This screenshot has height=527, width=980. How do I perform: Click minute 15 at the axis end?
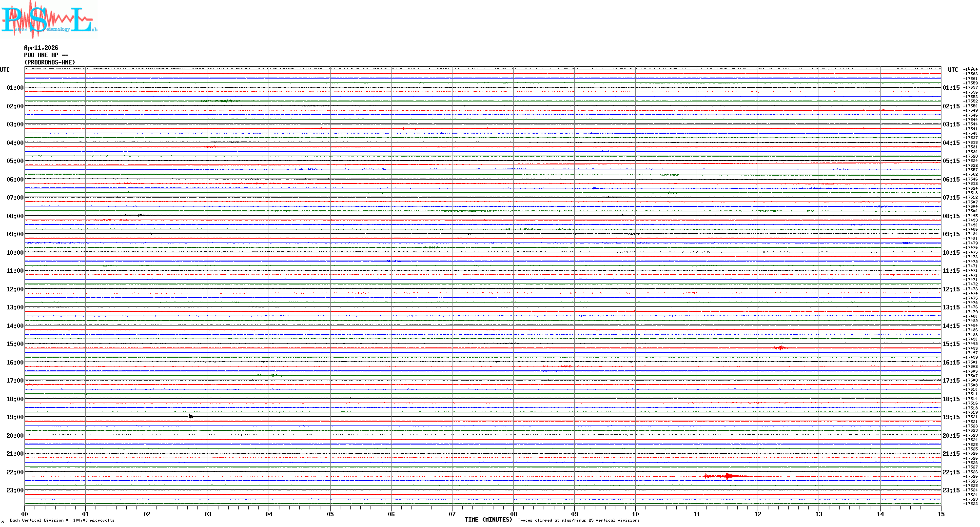tap(941, 514)
